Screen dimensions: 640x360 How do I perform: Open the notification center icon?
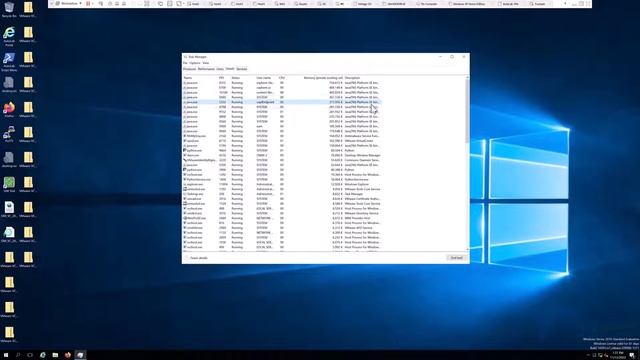point(632,356)
